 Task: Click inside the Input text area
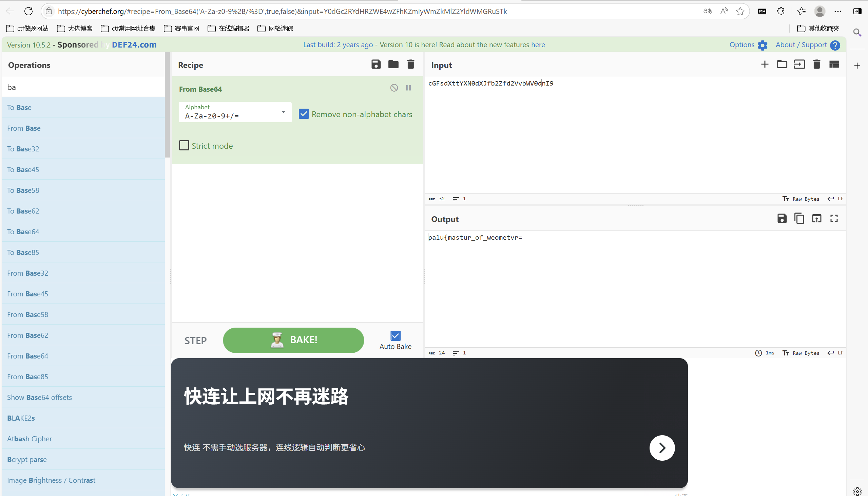click(x=635, y=134)
